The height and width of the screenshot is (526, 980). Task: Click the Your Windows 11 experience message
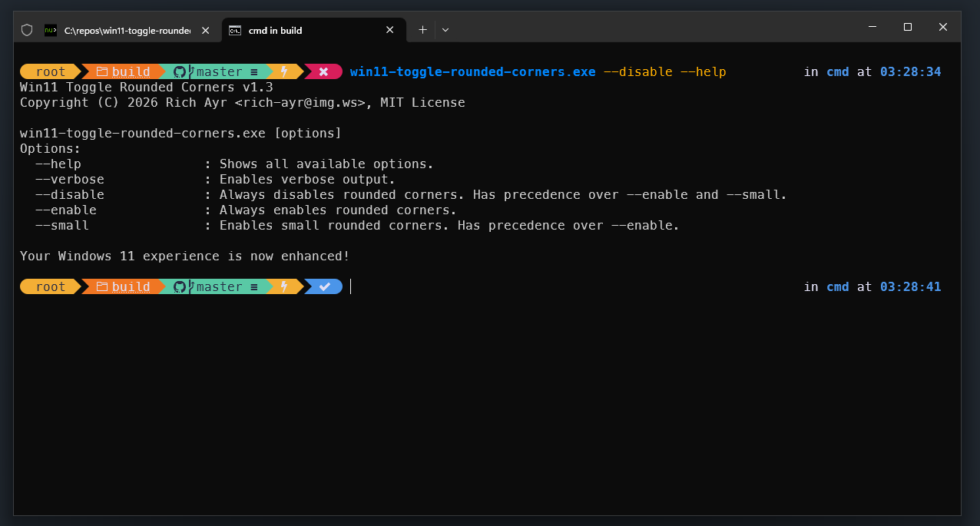[185, 256]
